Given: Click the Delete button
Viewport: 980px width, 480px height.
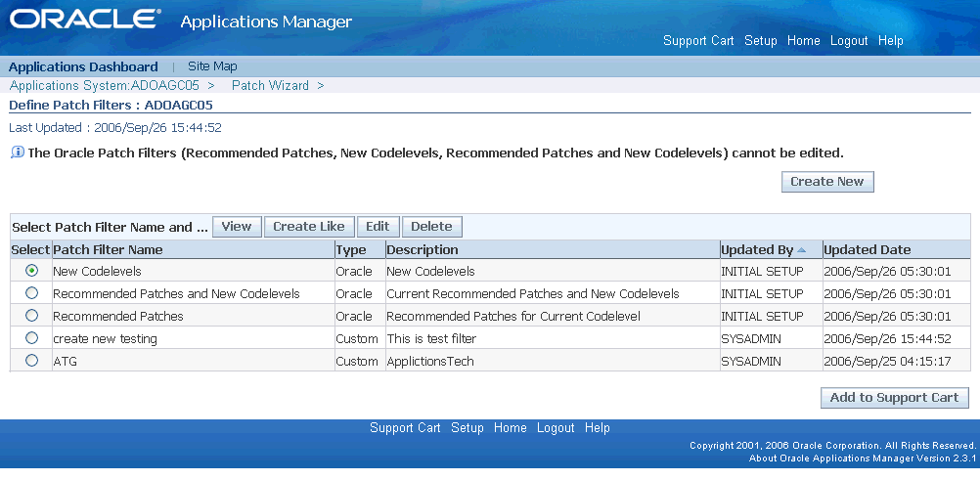Looking at the screenshot, I should pyautogui.click(x=432, y=227).
